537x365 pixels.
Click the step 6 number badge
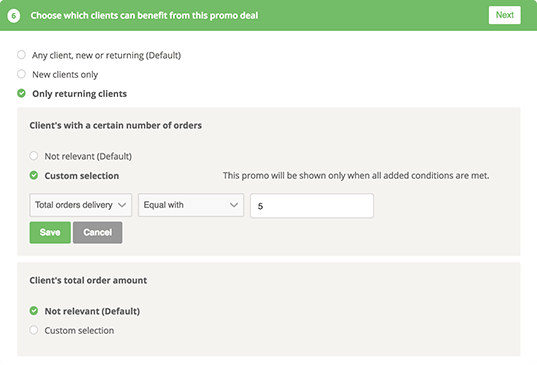(14, 16)
